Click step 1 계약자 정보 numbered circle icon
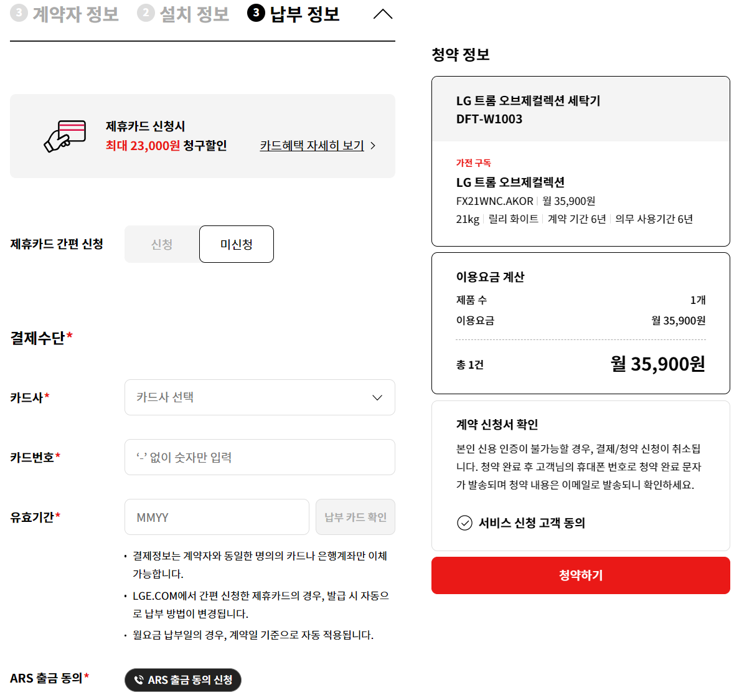734x700 pixels. click(x=18, y=13)
